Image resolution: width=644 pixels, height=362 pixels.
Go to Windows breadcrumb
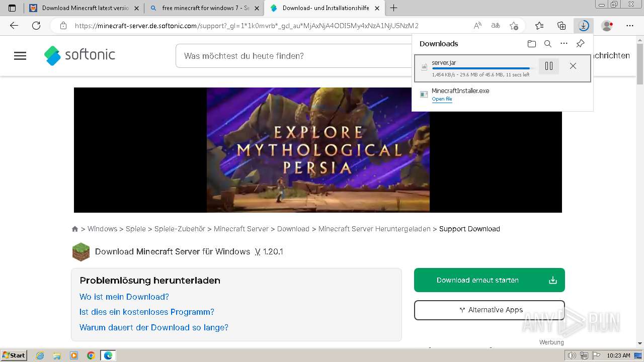click(102, 229)
